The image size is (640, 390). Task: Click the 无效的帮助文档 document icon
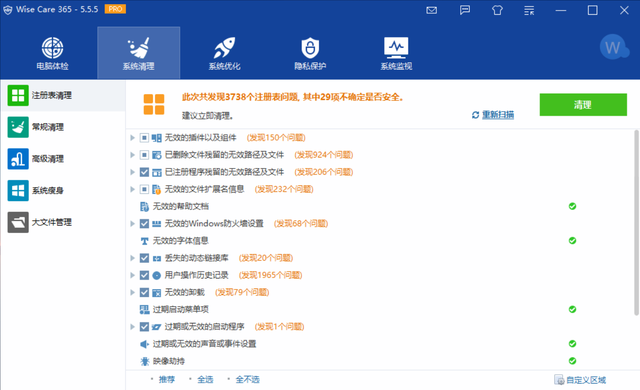(144, 207)
